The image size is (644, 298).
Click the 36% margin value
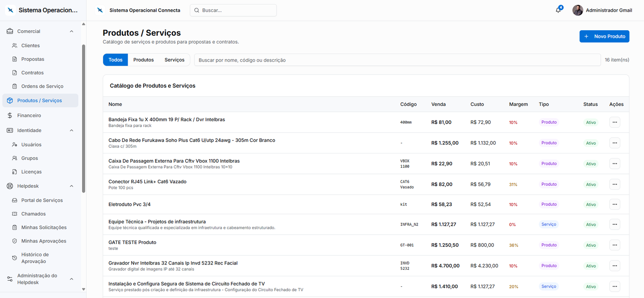tap(514, 245)
